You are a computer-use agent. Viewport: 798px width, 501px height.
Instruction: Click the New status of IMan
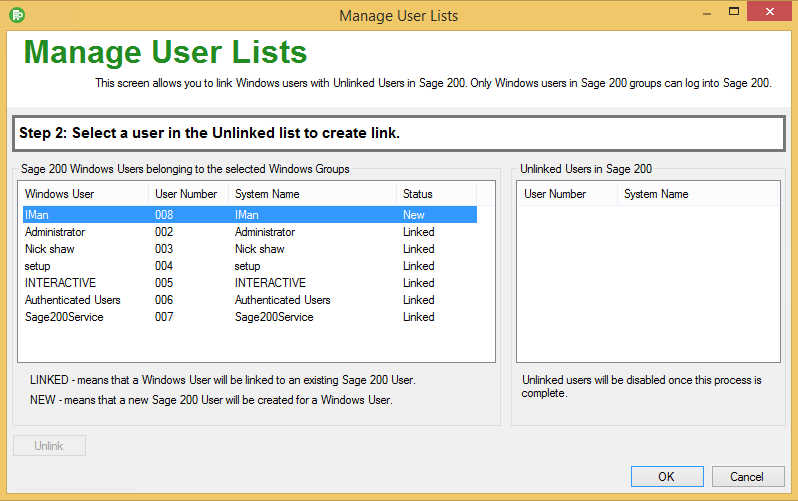point(414,215)
